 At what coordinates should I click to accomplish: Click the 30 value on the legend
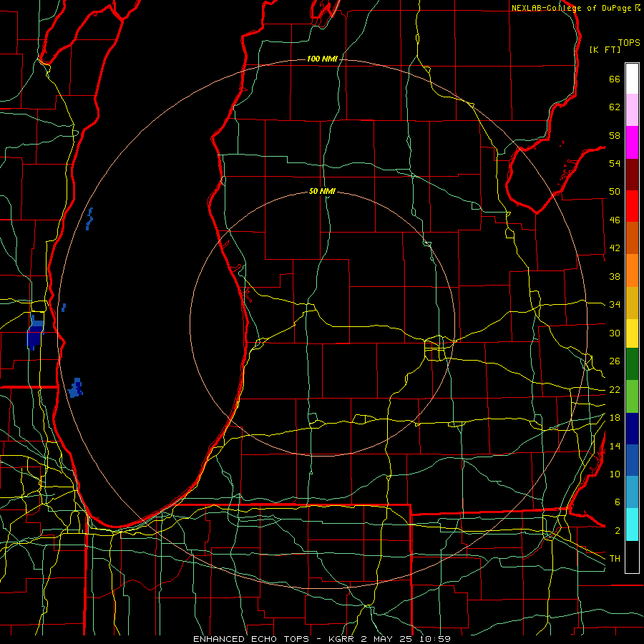tap(615, 333)
